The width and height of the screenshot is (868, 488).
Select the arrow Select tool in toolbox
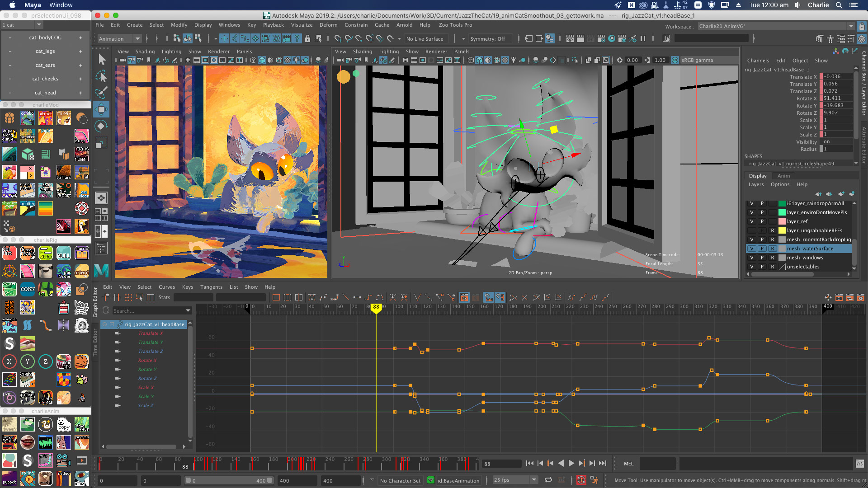click(x=102, y=59)
